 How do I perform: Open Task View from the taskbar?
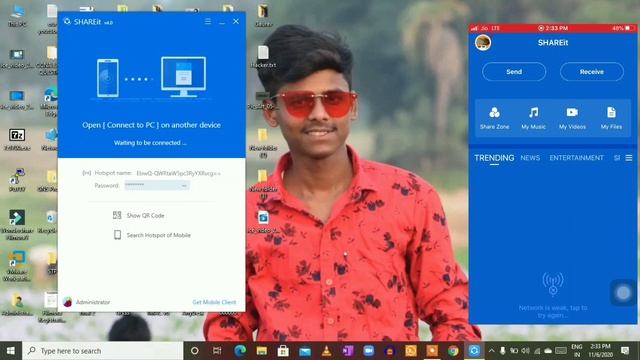point(217,351)
